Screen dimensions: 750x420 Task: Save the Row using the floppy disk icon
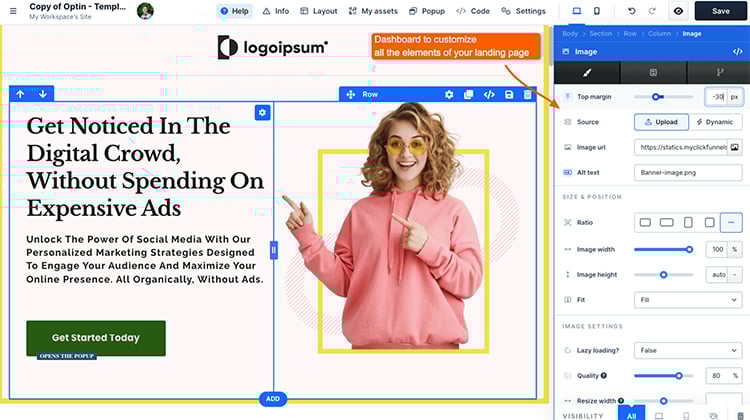(509, 94)
